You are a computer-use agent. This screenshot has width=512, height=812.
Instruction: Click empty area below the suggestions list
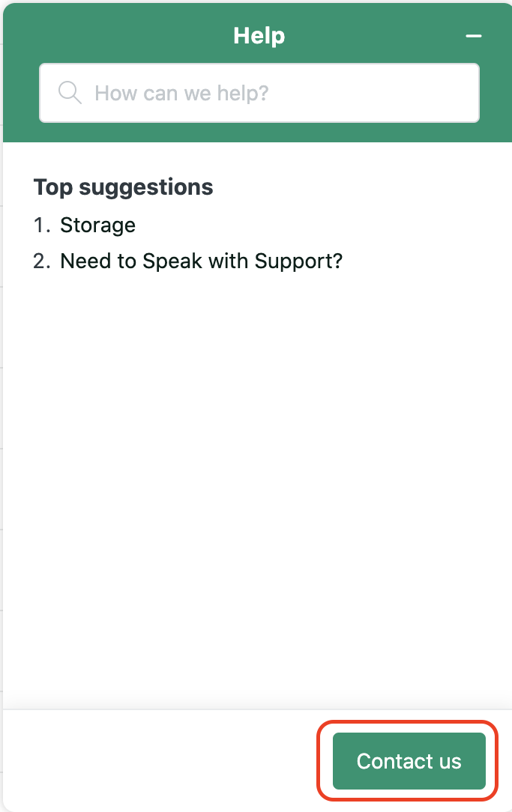click(257, 466)
